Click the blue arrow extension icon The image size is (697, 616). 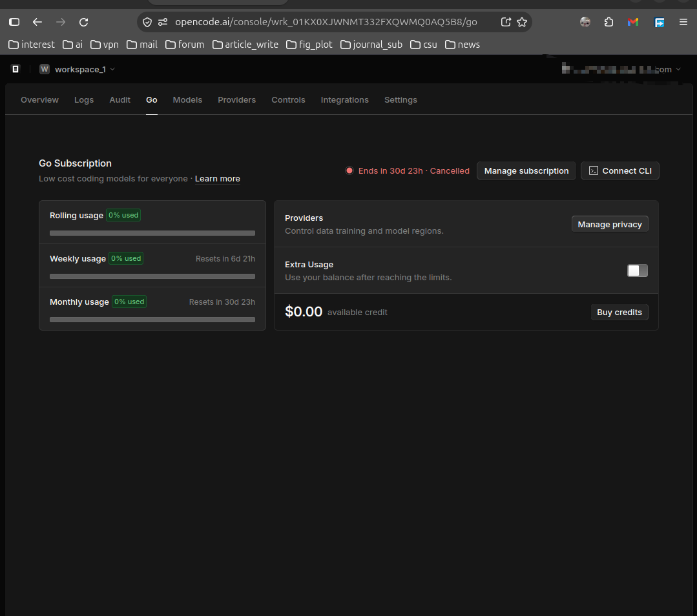pyautogui.click(x=660, y=22)
